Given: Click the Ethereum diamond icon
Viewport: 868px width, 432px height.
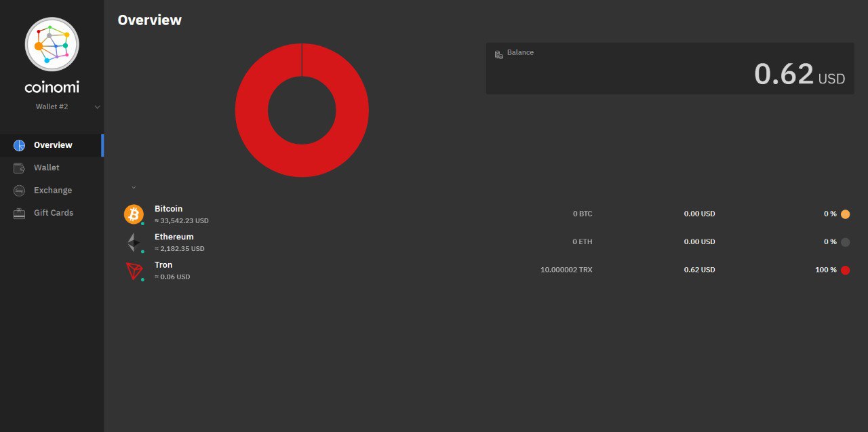Looking at the screenshot, I should pyautogui.click(x=134, y=242).
